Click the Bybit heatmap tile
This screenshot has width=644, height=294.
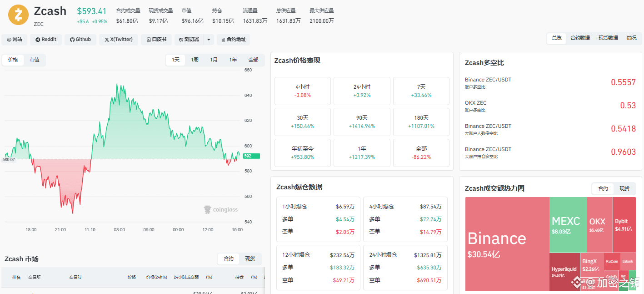coord(624,225)
